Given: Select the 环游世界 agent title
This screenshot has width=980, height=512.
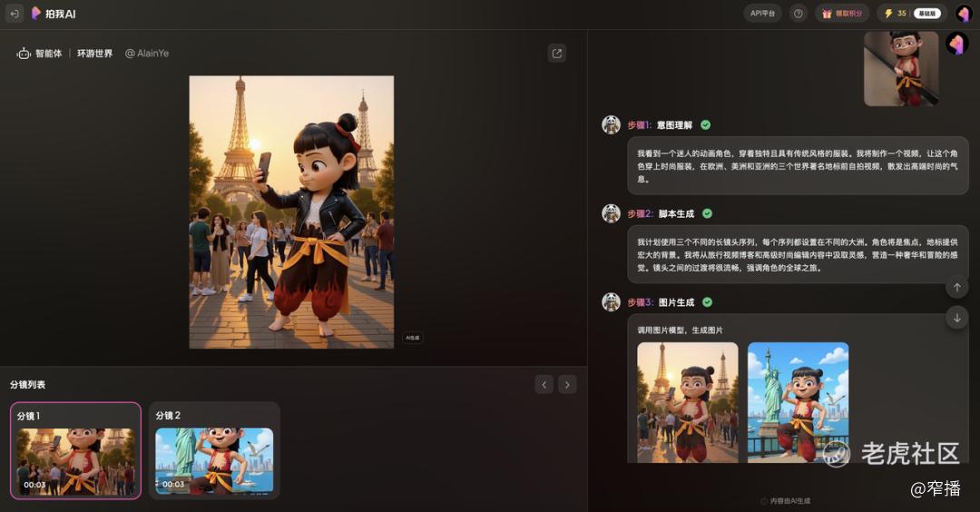Looking at the screenshot, I should [x=95, y=54].
